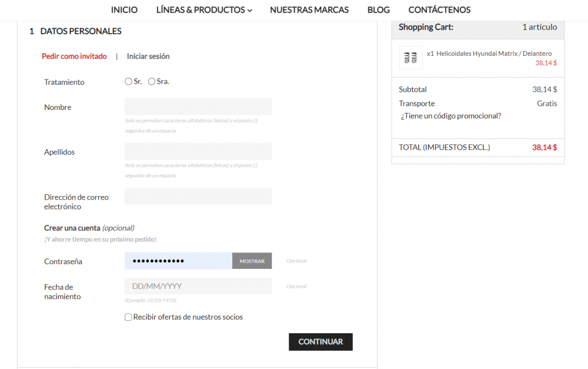Open the promotional code expander link

[x=450, y=116]
